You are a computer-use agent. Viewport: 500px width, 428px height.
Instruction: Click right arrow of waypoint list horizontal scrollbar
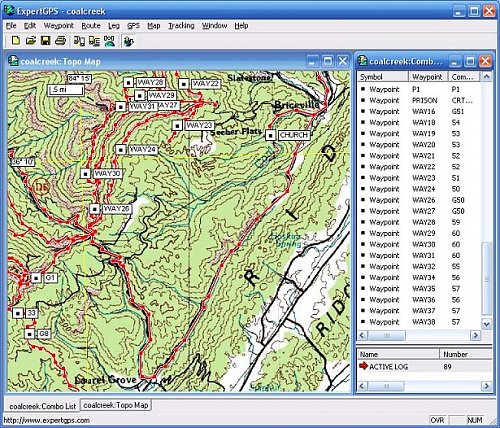475,335
